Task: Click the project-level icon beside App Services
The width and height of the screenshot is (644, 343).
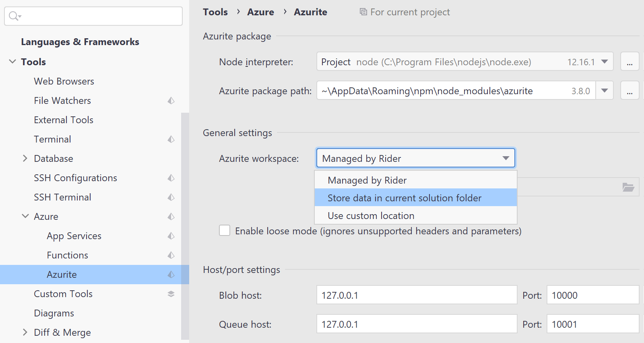Action: 171,236
